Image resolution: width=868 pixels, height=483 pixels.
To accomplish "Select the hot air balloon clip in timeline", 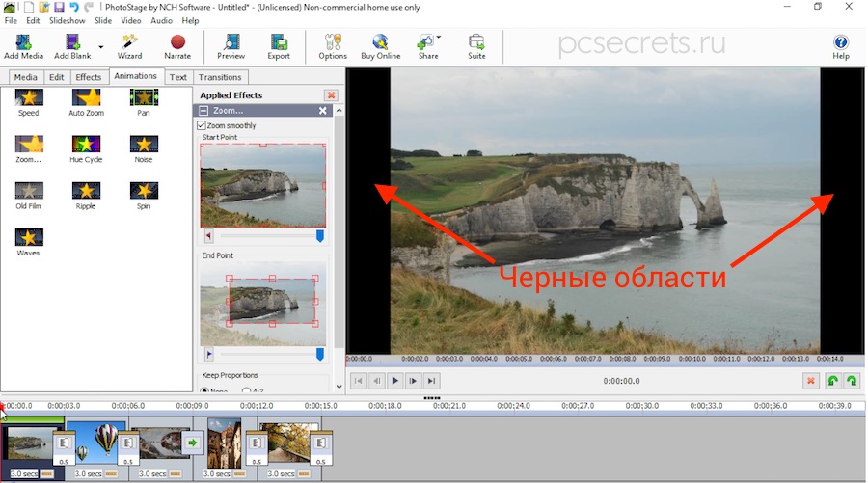I will [95, 441].
